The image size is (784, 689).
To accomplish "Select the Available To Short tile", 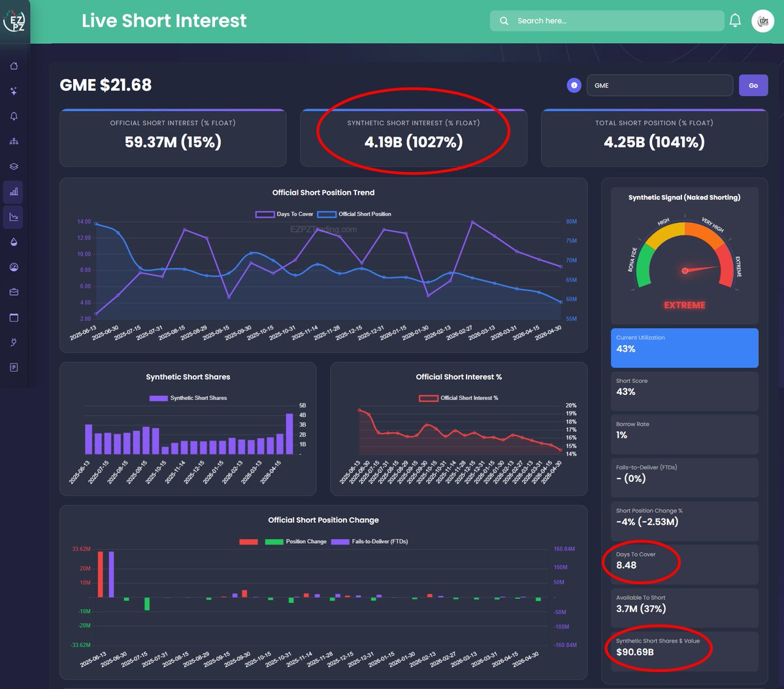I will [685, 607].
